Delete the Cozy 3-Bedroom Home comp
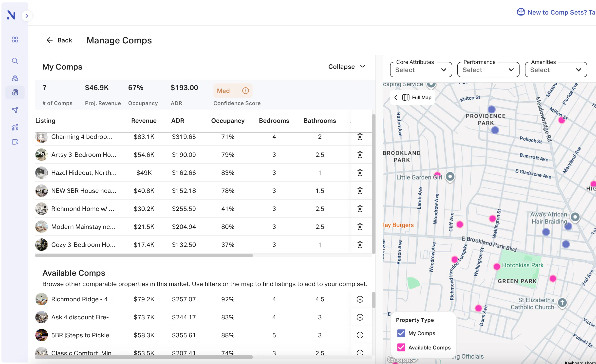This screenshot has height=364, width=596. click(x=360, y=245)
